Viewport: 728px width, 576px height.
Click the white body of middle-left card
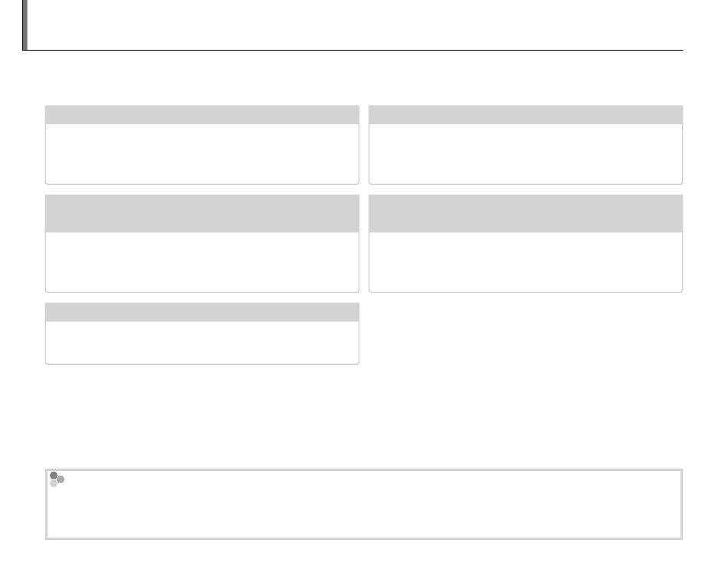(x=202, y=262)
